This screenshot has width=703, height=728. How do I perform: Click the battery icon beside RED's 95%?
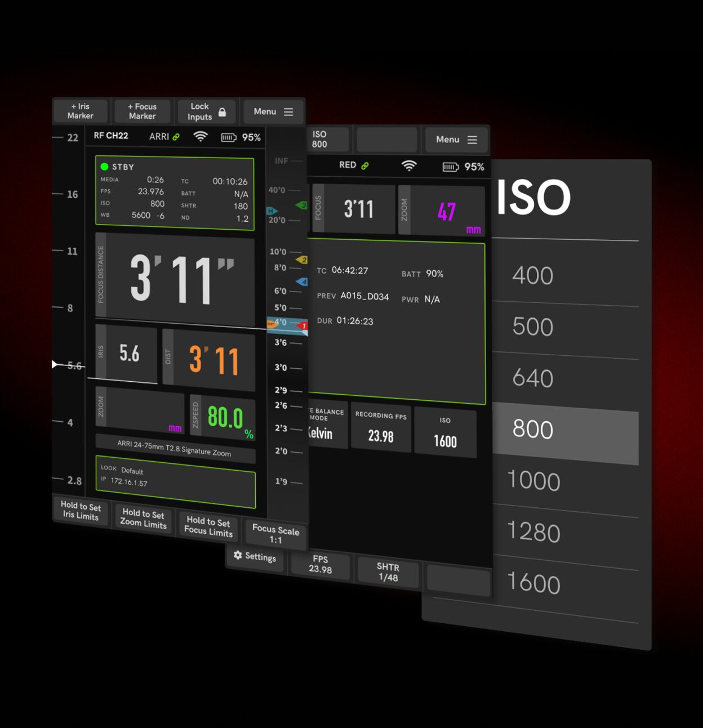pos(451,167)
